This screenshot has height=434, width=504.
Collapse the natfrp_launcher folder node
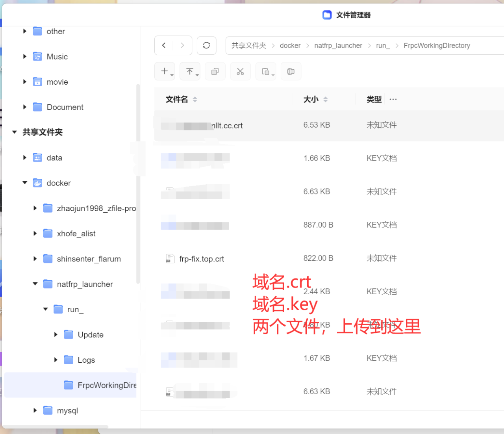click(35, 284)
